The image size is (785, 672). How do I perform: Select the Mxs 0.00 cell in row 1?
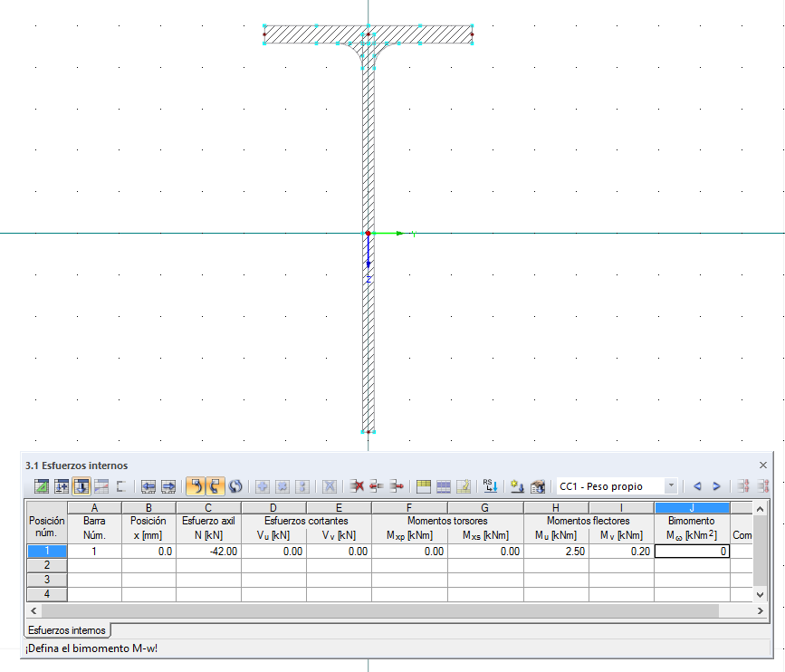pyautogui.click(x=485, y=552)
